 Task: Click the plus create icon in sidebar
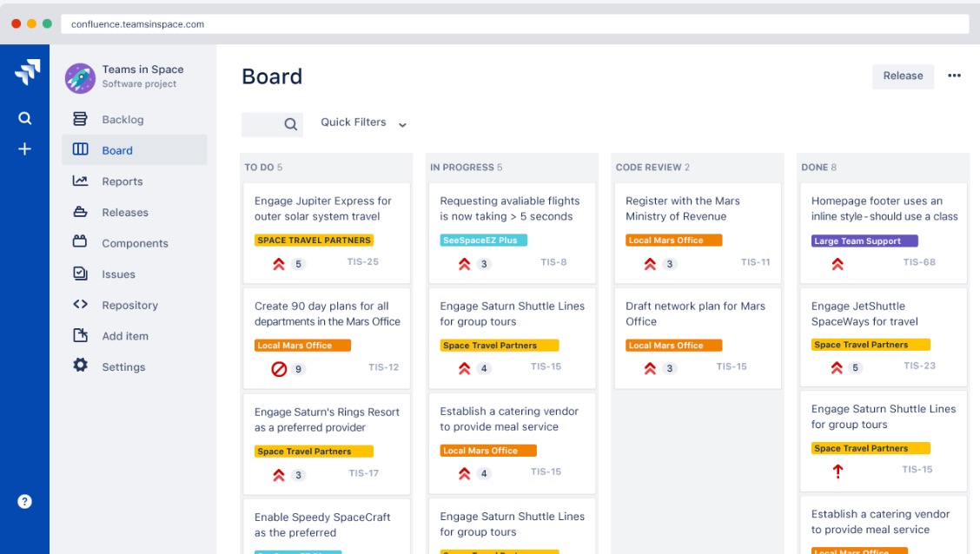(24, 148)
